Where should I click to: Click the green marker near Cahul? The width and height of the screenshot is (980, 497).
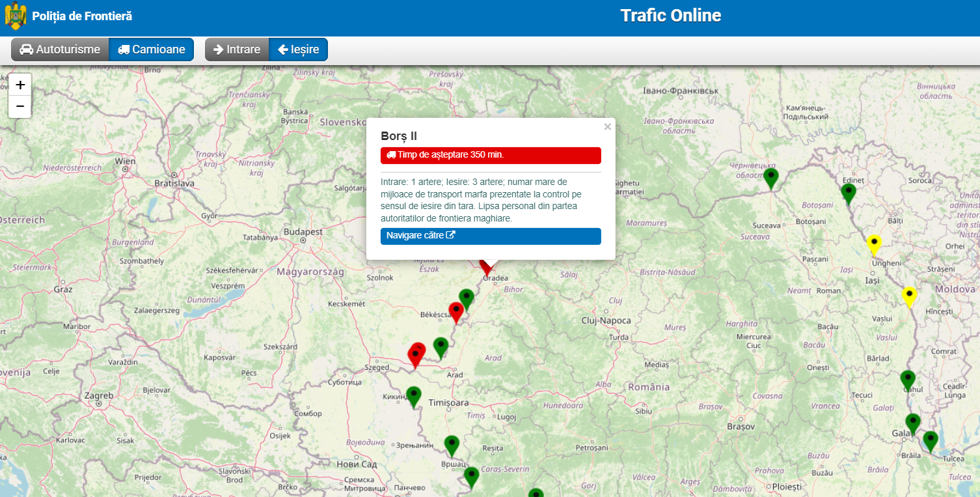pos(908,379)
